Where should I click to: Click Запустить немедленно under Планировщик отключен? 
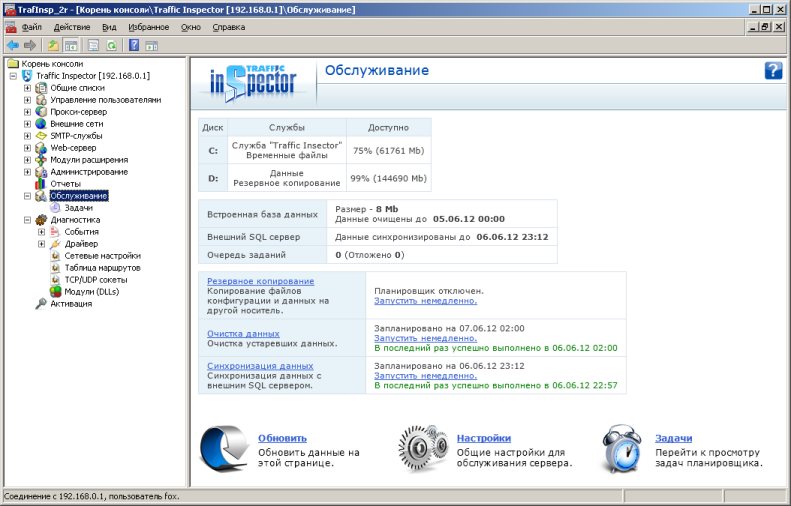pyautogui.click(x=425, y=301)
